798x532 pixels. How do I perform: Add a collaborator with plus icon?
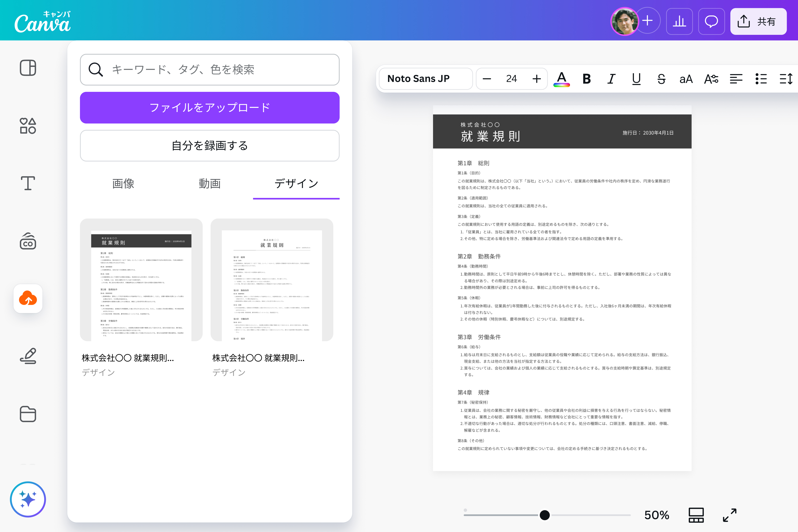click(x=647, y=20)
